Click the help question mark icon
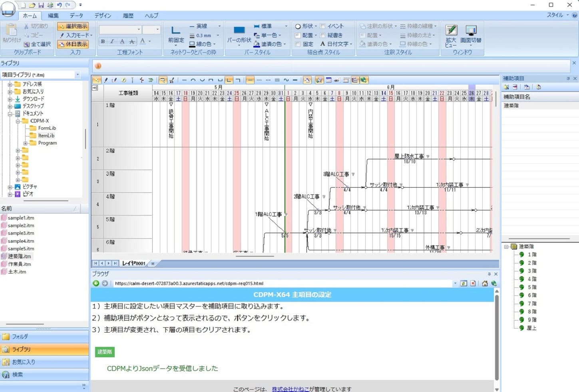Image resolution: width=579 pixels, height=392 pixels. tap(575, 15)
